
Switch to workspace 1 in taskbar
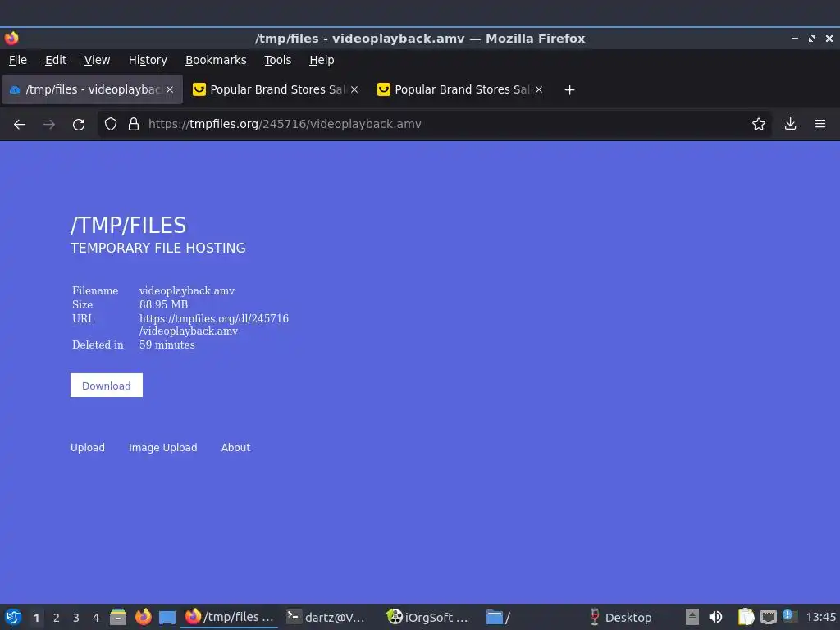tap(36, 618)
